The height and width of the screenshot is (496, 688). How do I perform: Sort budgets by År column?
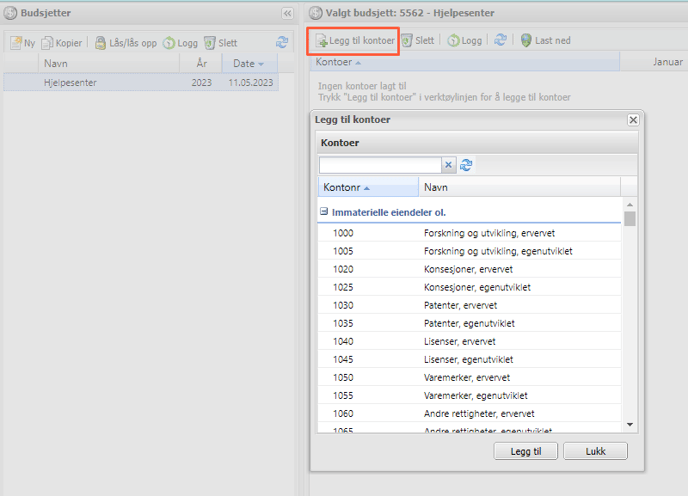click(201, 63)
